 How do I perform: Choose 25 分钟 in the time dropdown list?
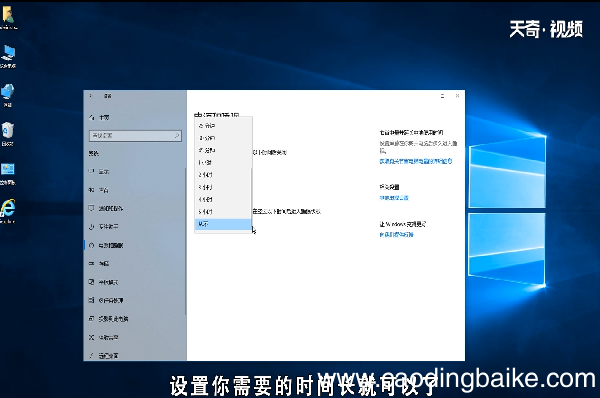click(223, 126)
